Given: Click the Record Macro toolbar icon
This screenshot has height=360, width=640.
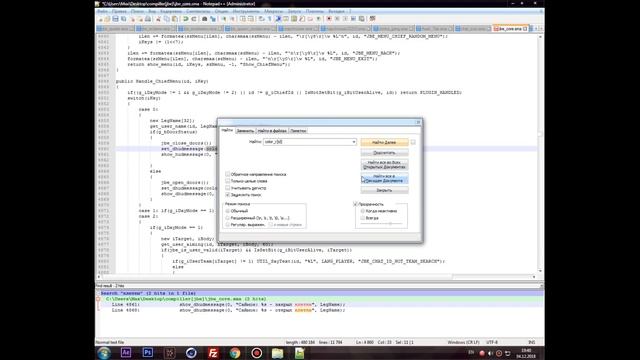Looking at the screenshot, I should pos(329,19).
